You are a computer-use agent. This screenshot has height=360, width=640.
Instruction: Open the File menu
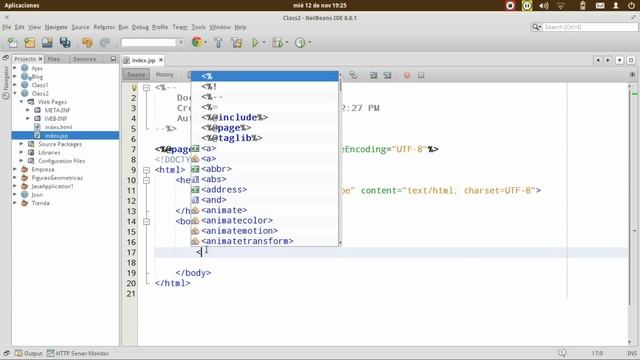[x=7, y=27]
